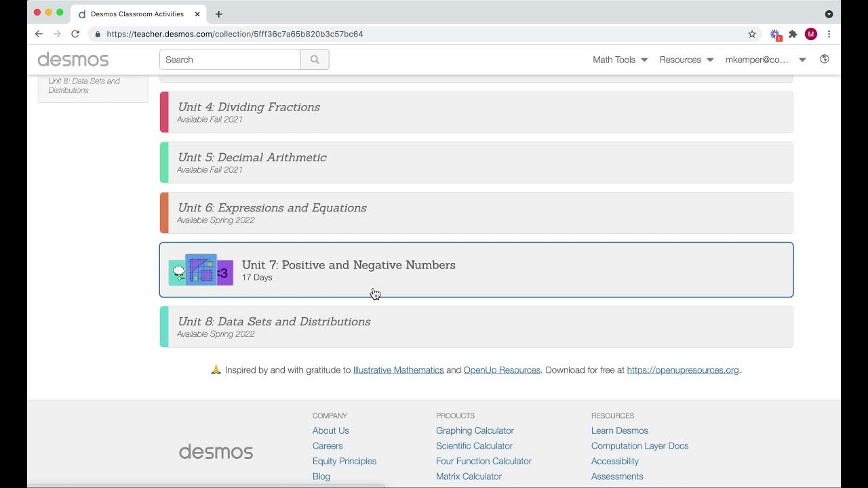The height and width of the screenshot is (488, 868).
Task: Open the Matrix Calculator link
Action: click(469, 476)
